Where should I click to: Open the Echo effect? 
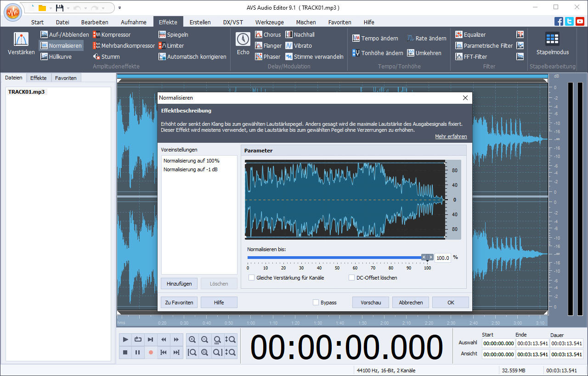(243, 43)
